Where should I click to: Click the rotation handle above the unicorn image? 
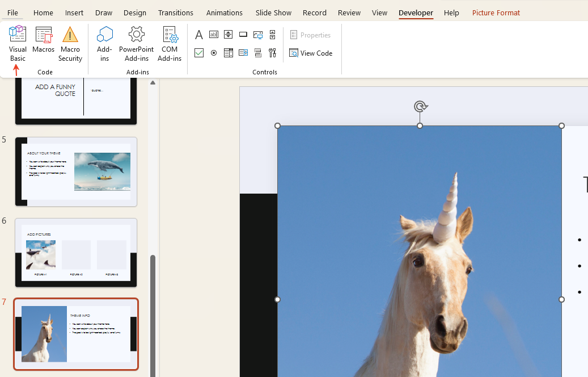(x=420, y=106)
